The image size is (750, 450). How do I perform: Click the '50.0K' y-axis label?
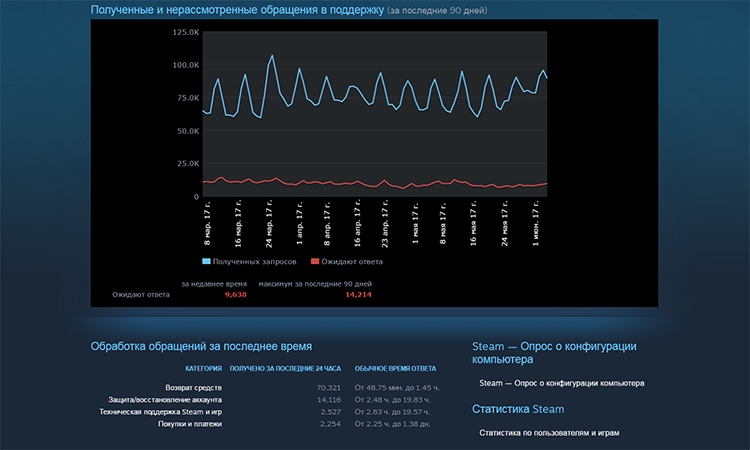(188, 131)
